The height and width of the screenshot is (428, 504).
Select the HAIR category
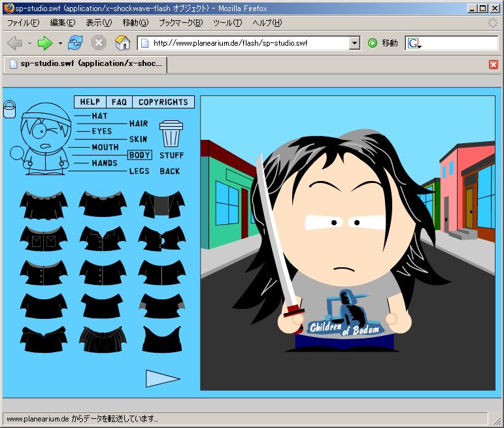[x=139, y=123]
